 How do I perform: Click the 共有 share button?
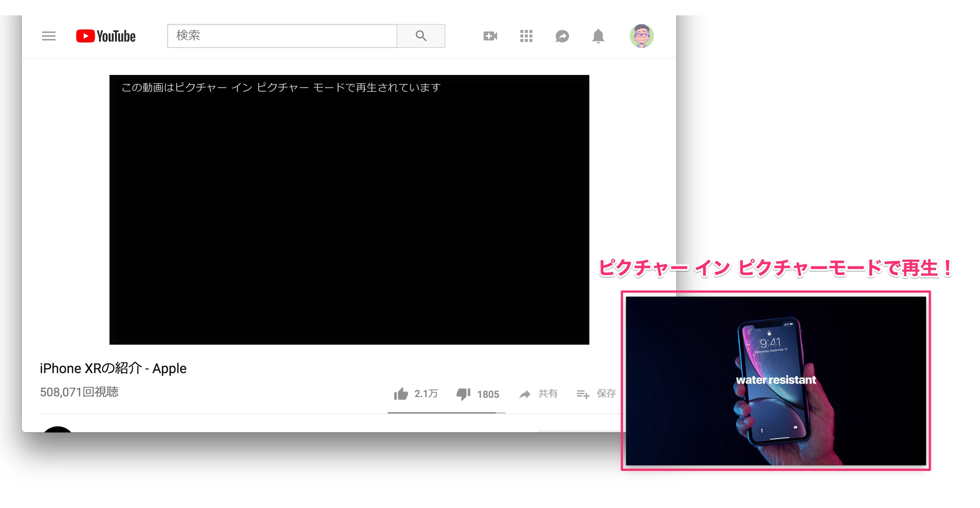click(x=538, y=393)
